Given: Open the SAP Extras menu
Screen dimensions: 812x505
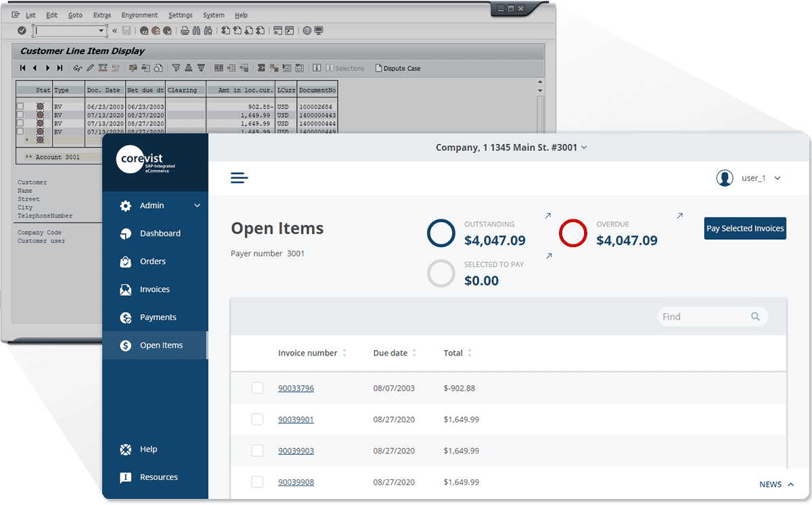Looking at the screenshot, I should [102, 15].
